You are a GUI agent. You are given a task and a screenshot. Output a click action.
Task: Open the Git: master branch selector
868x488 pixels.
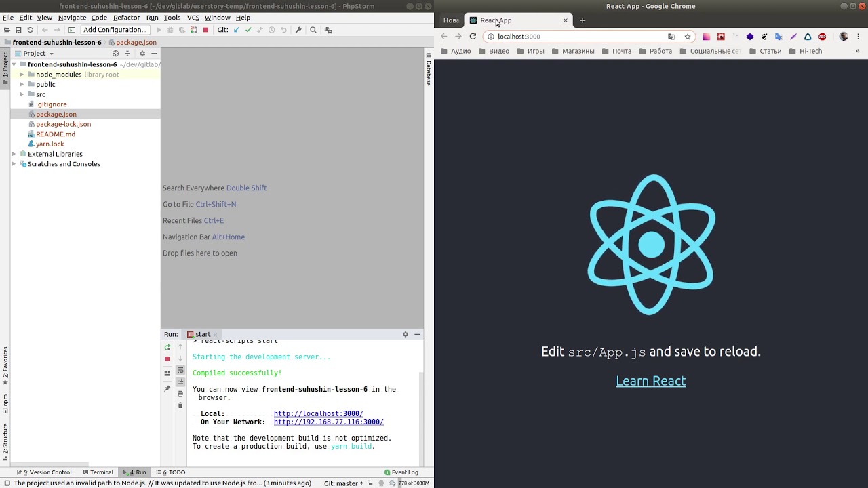pyautogui.click(x=342, y=483)
